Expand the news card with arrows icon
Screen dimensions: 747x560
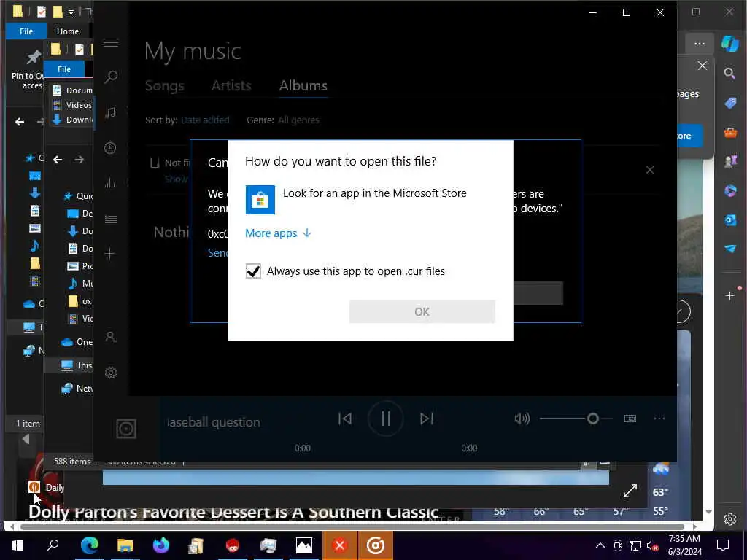(x=630, y=491)
